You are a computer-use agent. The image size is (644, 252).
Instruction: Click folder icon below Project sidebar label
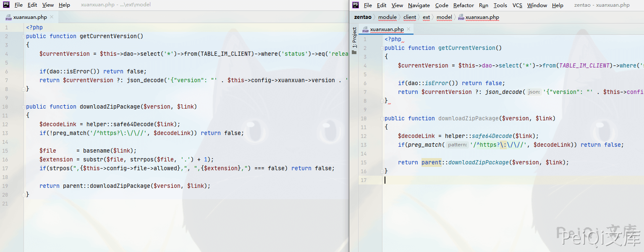(354, 52)
